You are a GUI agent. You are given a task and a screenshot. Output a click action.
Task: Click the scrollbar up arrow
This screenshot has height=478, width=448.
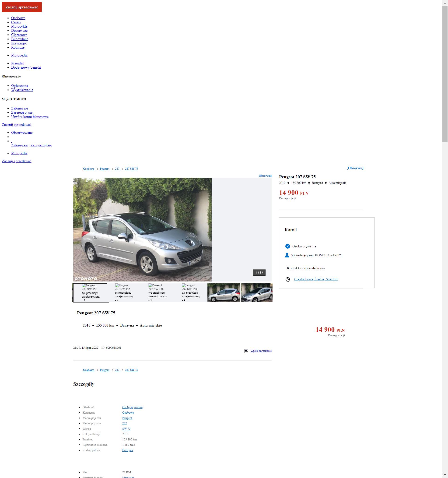click(x=445, y=2)
